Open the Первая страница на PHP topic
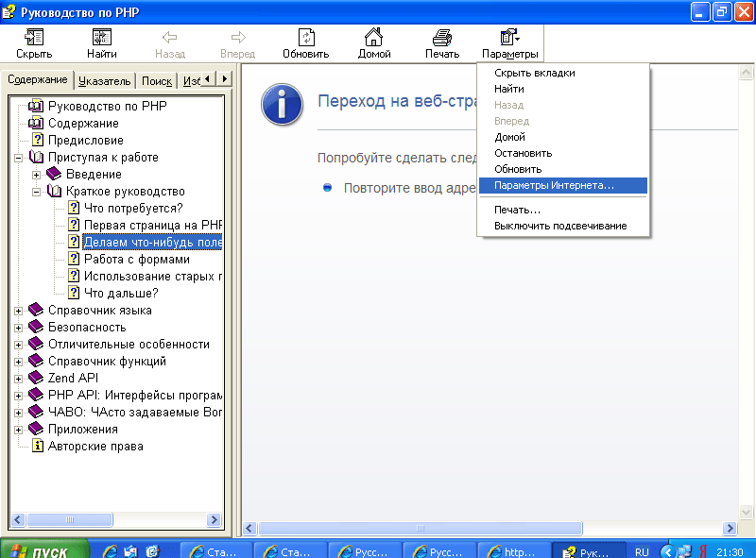This screenshot has width=756, height=558. pyautogui.click(x=153, y=225)
